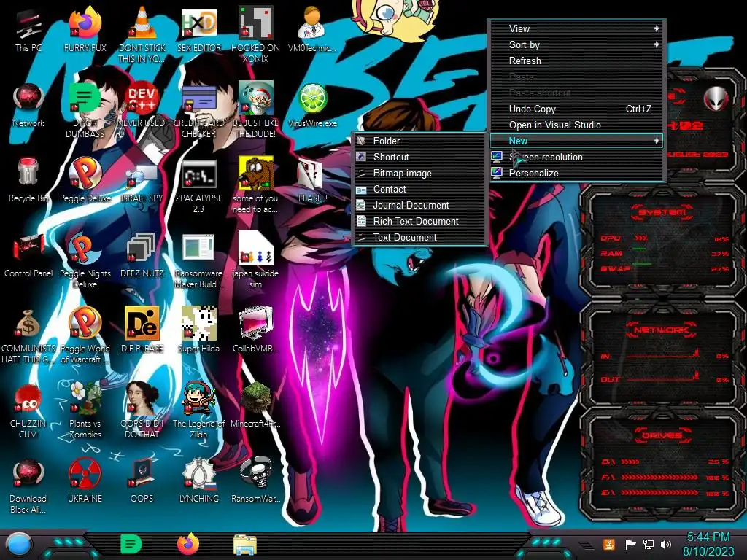Viewport: 747px width, 560px height.
Task: Open Screen resolution from context menu
Action: 577,157
